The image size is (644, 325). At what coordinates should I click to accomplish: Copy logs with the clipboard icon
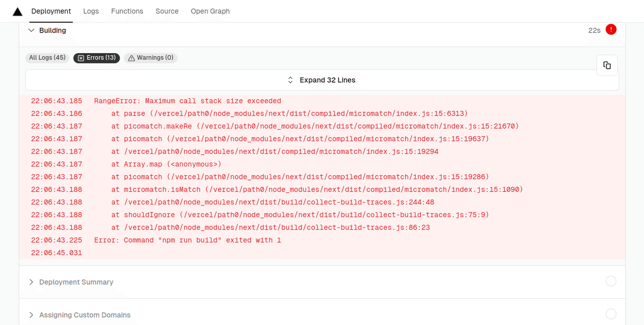pos(607,65)
